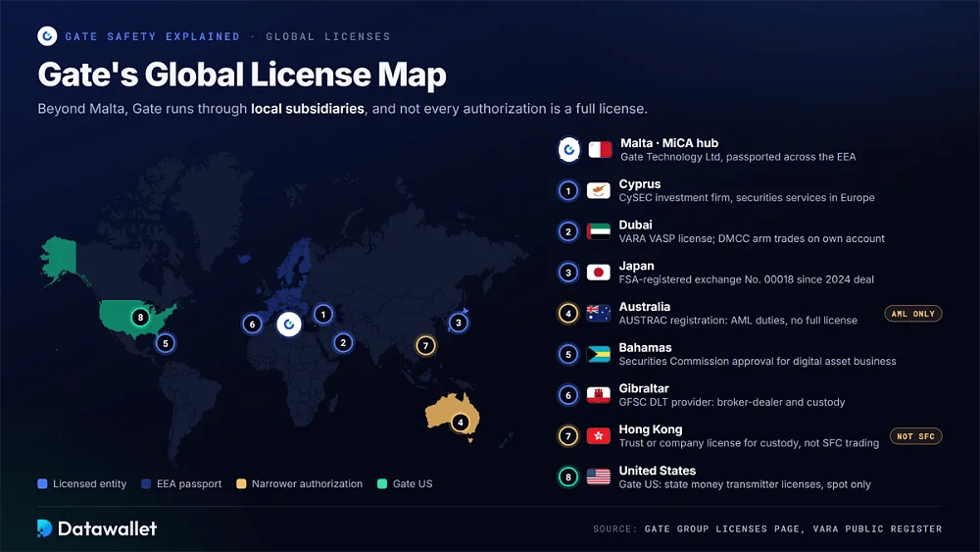
Task: Click the Narrower authorization legend swatch
Action: coord(241,484)
